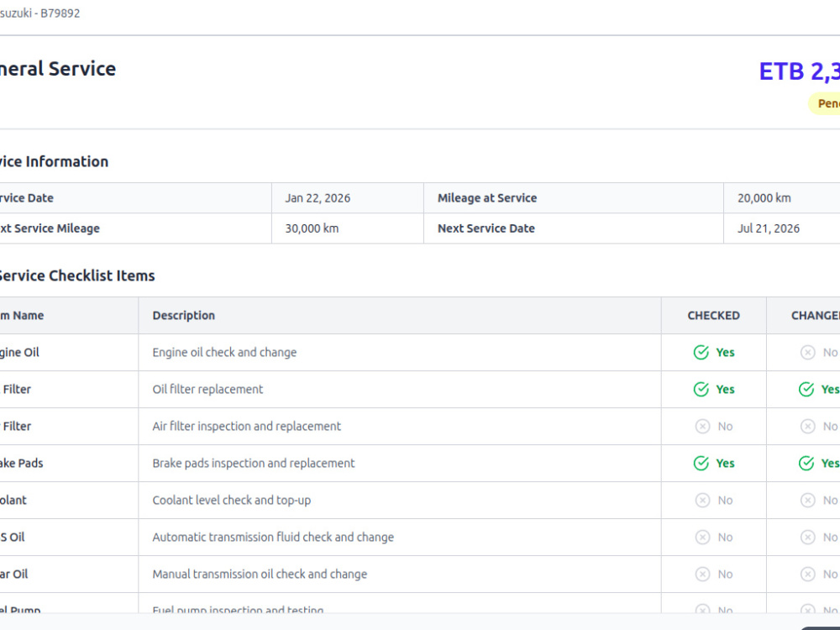Click the Coolant checked No cross icon
Image resolution: width=840 pixels, height=630 pixels.
pos(702,501)
